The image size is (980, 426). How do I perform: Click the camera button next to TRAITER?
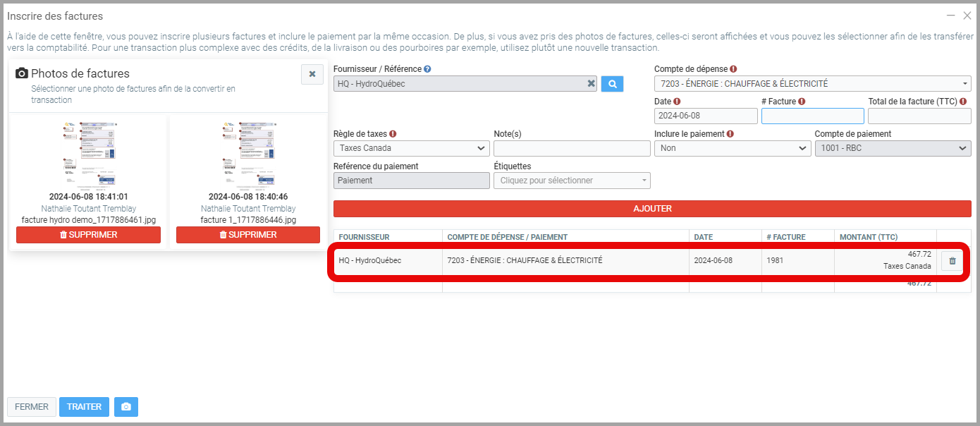125,407
